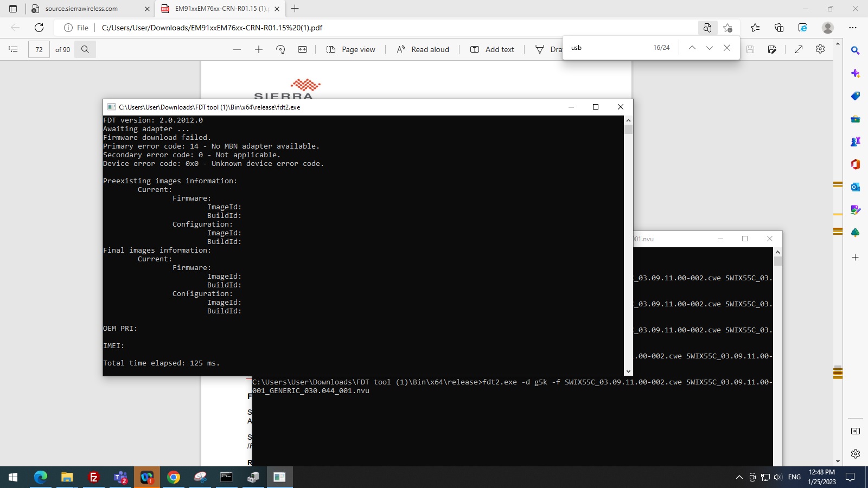The image size is (868, 488).
Task: Open sidebar settings gear at the bottom
Action: 856,454
